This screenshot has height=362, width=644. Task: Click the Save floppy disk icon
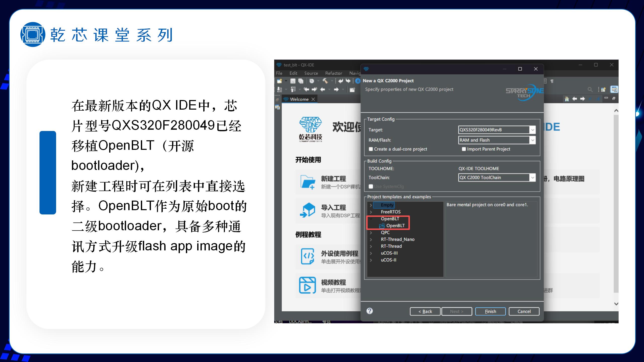coord(293,81)
